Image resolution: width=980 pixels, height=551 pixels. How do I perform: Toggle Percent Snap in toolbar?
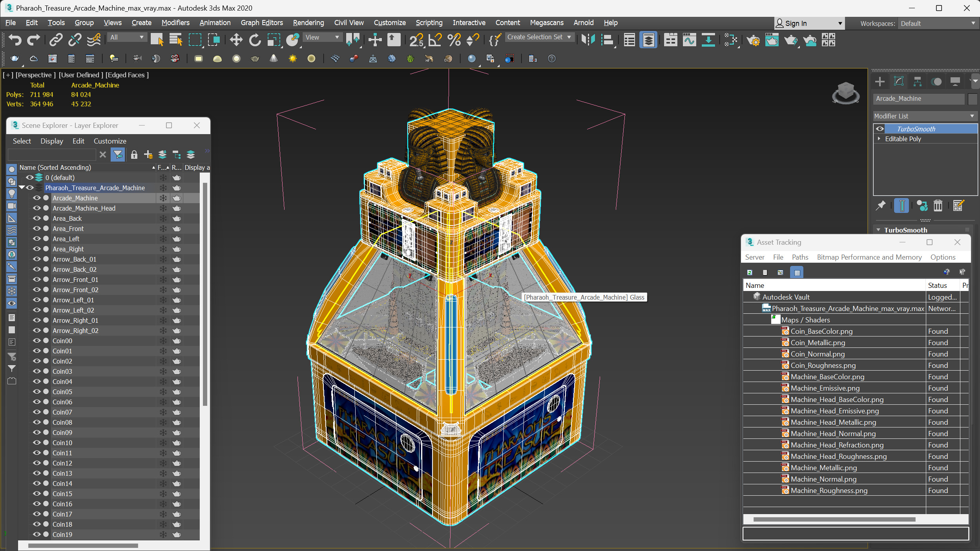[x=454, y=40]
